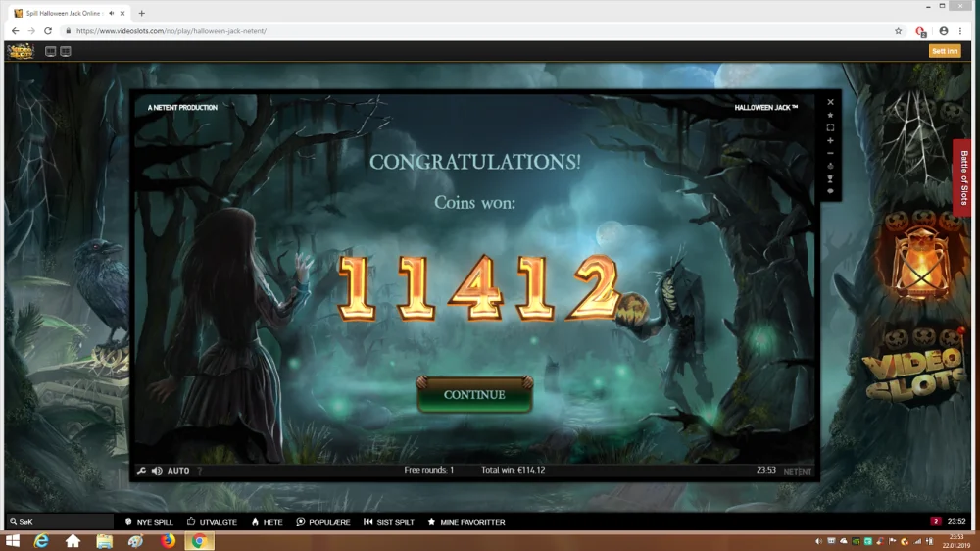
Task: Click the address bar URL
Action: coord(171,31)
